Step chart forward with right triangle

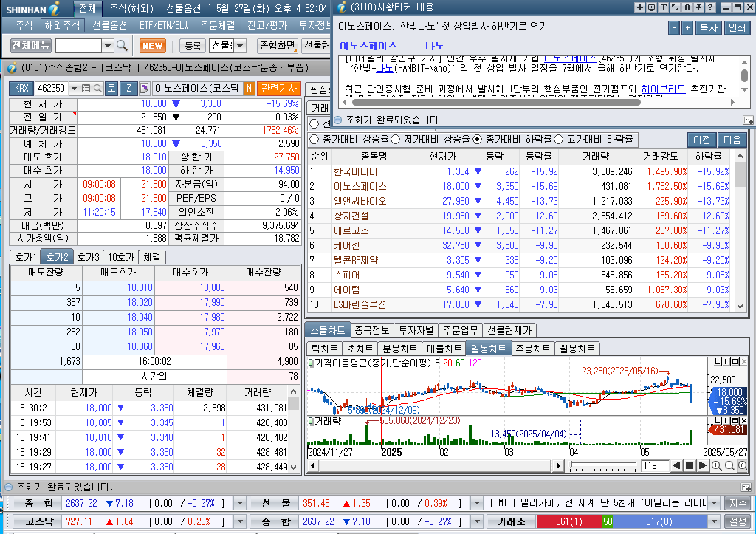pos(703,465)
